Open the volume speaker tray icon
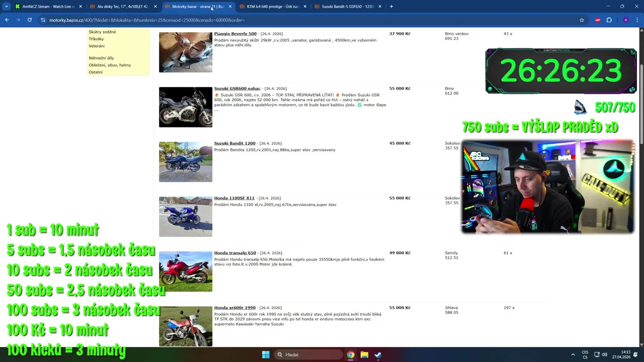 click(x=604, y=354)
